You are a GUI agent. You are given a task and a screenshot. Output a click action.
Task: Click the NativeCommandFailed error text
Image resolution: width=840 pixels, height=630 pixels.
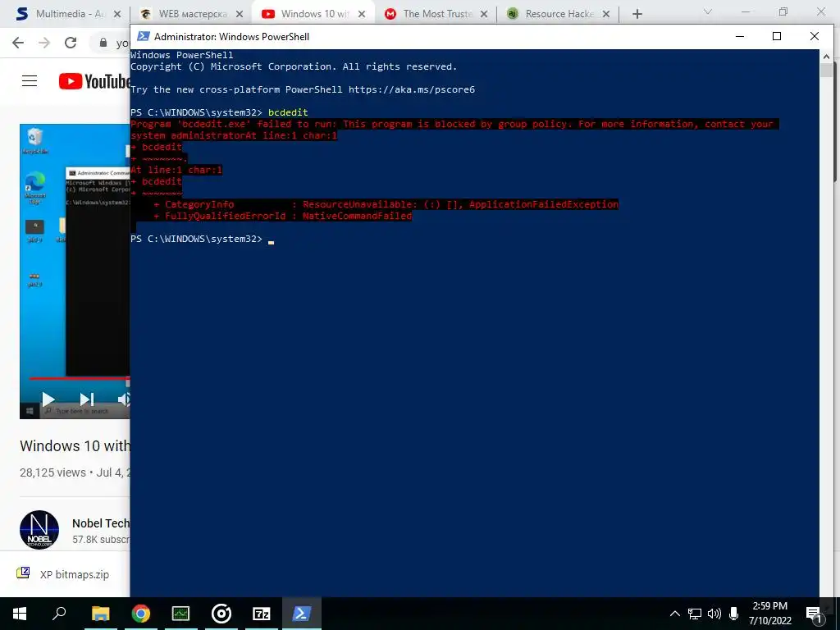(x=357, y=216)
